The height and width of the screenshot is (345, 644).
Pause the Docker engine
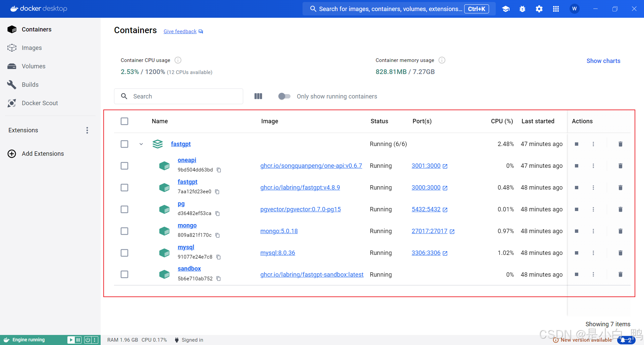(x=78, y=340)
